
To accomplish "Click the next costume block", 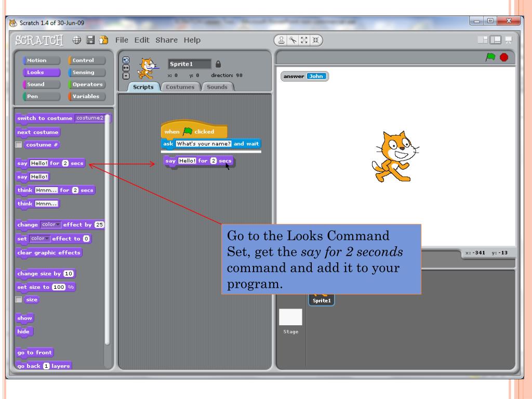I will (x=38, y=132).
